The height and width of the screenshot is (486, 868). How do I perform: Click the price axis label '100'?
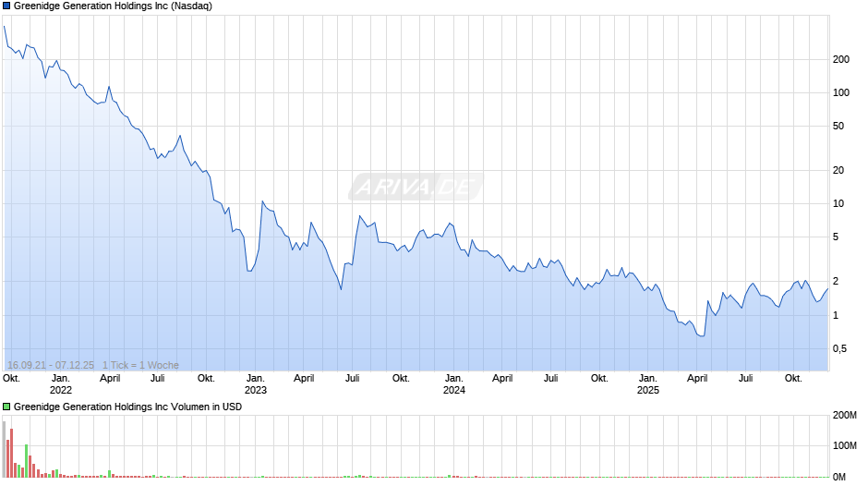(x=841, y=93)
